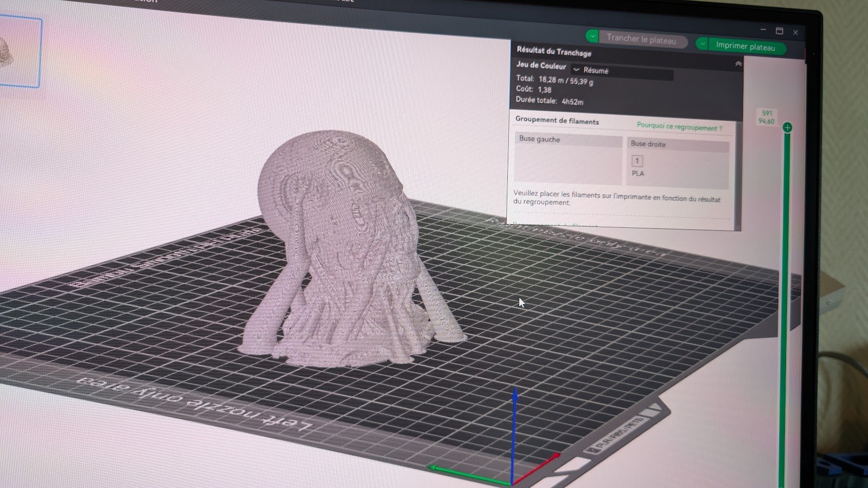868x488 pixels.
Task: Click the Imprimer plateau button
Action: click(746, 47)
